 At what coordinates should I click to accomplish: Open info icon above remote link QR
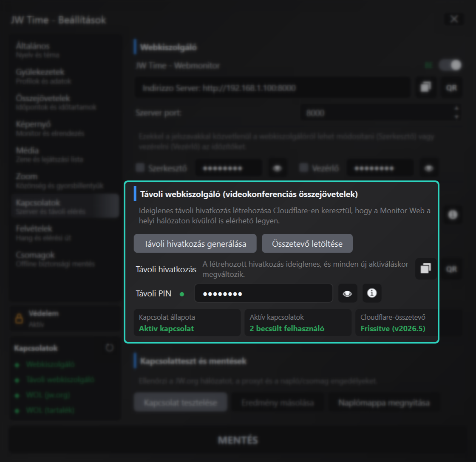[453, 214]
